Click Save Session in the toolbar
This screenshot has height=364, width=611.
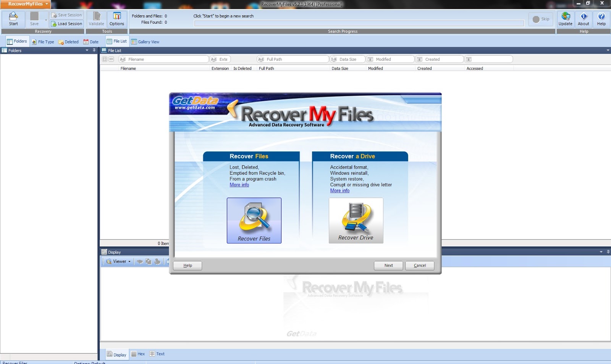click(66, 15)
